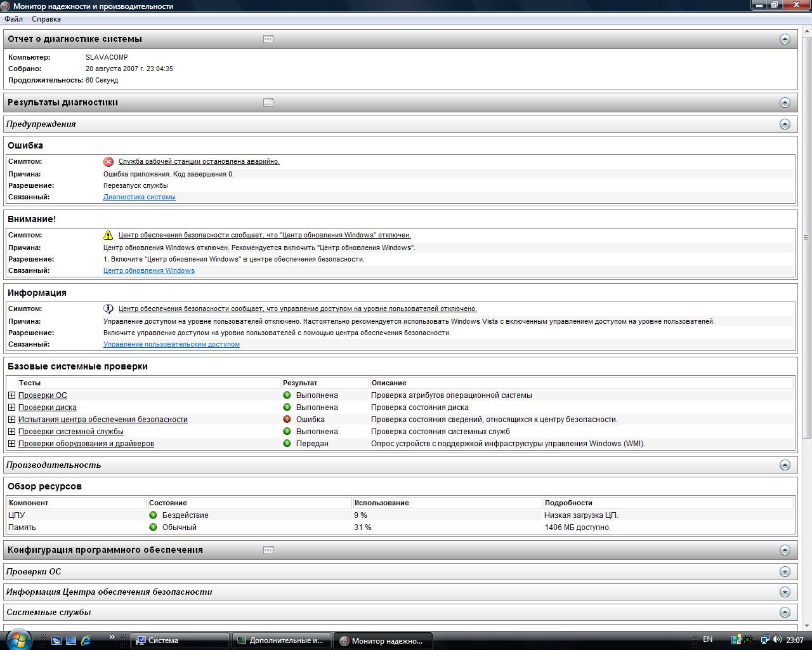
Task: Expand Испытания центра обеспечения безопасности row
Action: (x=11, y=420)
